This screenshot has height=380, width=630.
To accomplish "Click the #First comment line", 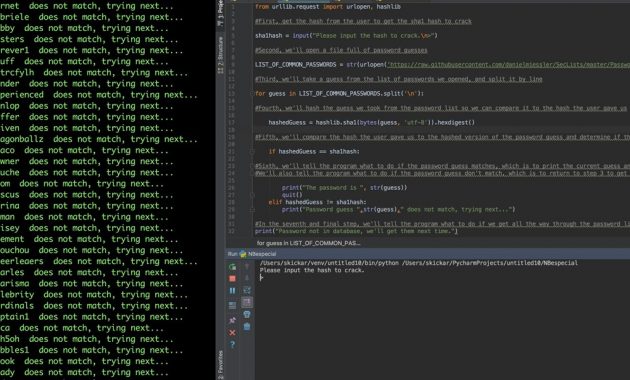I will (x=363, y=21).
